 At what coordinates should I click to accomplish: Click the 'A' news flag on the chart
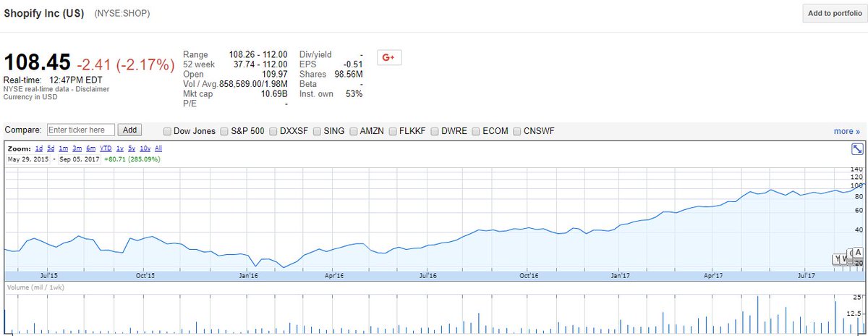tap(858, 253)
